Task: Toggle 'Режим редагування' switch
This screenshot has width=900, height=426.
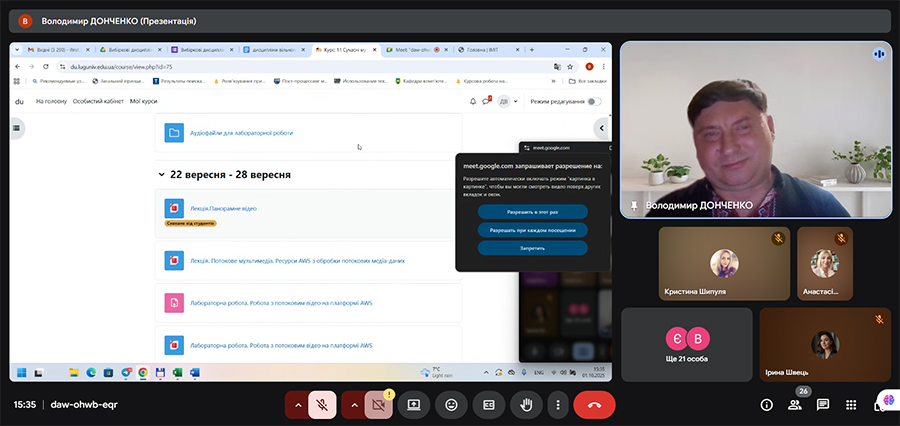Action: pos(595,102)
